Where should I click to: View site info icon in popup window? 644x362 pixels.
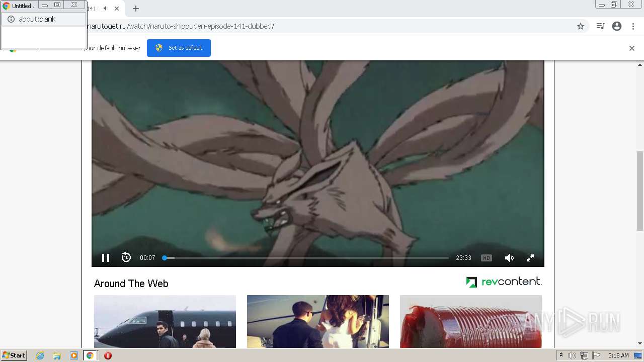pyautogui.click(x=11, y=19)
